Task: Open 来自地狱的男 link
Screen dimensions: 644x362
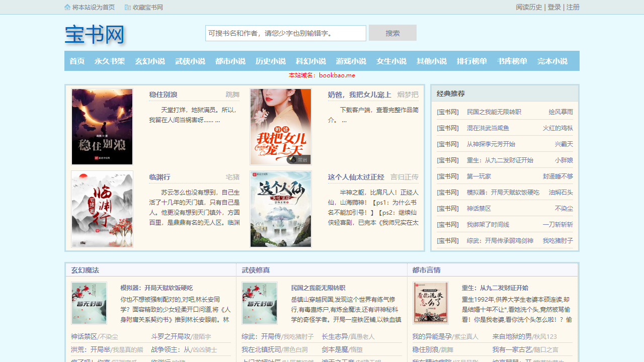Action: click(512, 336)
